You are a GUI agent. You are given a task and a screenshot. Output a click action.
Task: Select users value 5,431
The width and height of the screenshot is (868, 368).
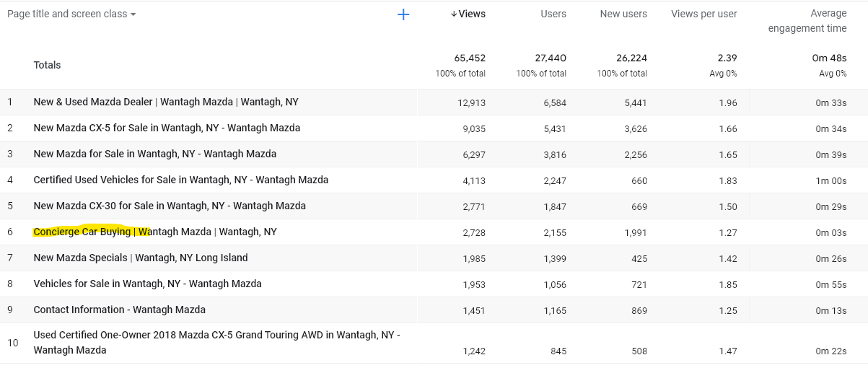pyautogui.click(x=555, y=129)
